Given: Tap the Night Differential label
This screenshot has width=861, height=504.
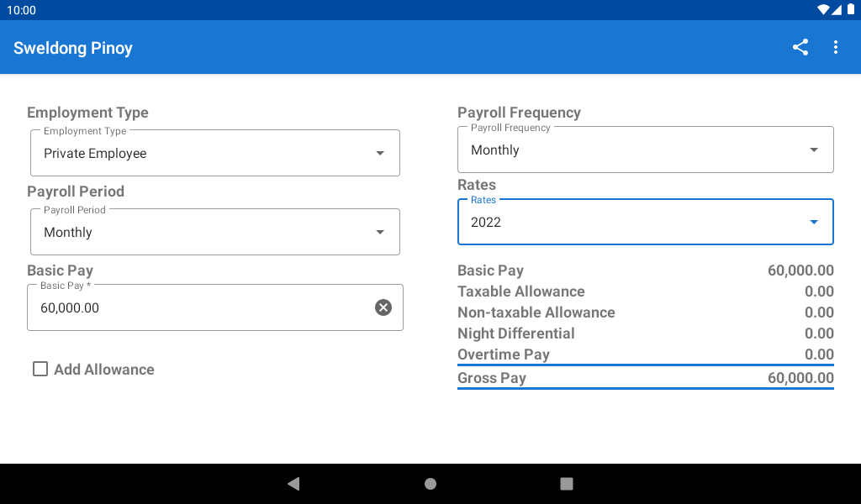Looking at the screenshot, I should [516, 333].
